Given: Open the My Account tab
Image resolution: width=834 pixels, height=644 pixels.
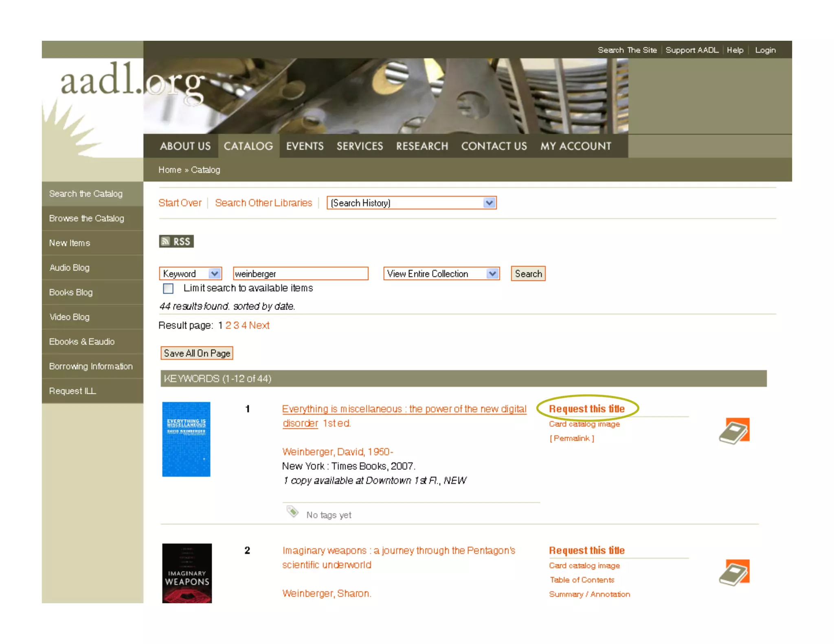Looking at the screenshot, I should click(x=575, y=146).
